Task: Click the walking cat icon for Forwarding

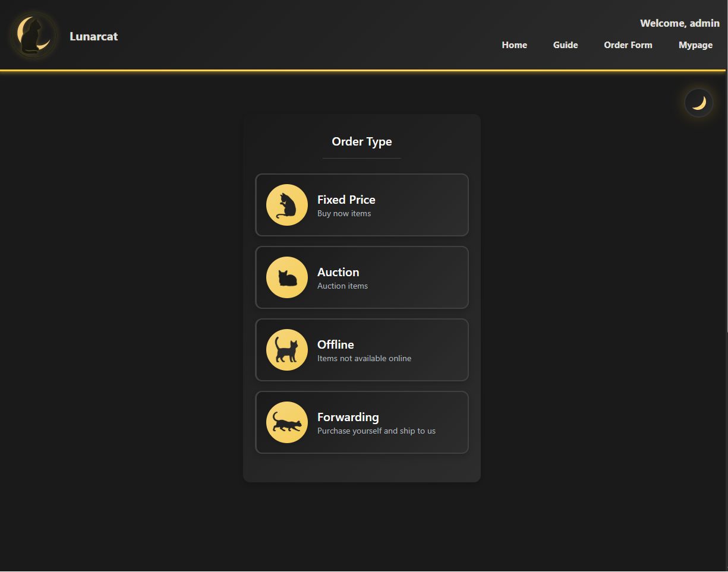Action: [287, 422]
